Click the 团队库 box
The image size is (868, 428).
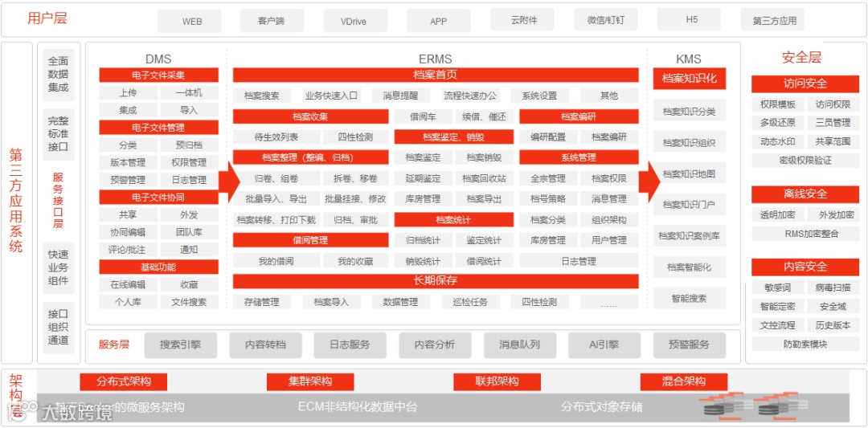click(x=190, y=232)
